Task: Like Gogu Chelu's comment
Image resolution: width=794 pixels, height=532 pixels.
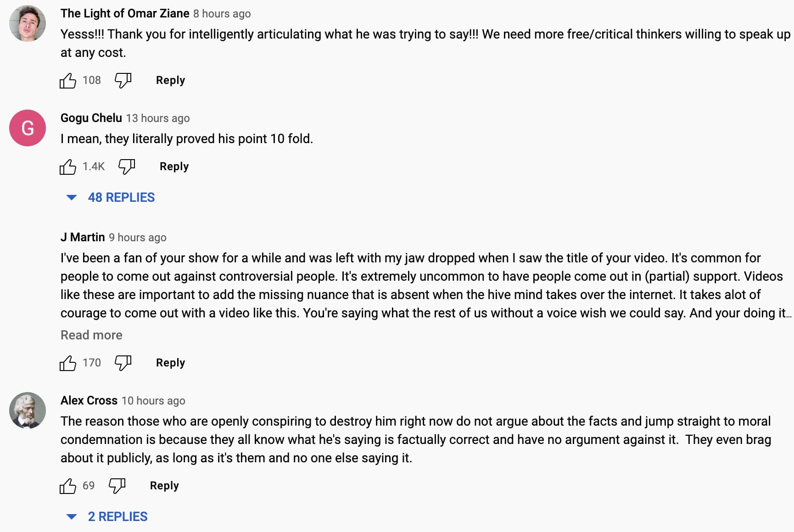Action: (x=68, y=167)
